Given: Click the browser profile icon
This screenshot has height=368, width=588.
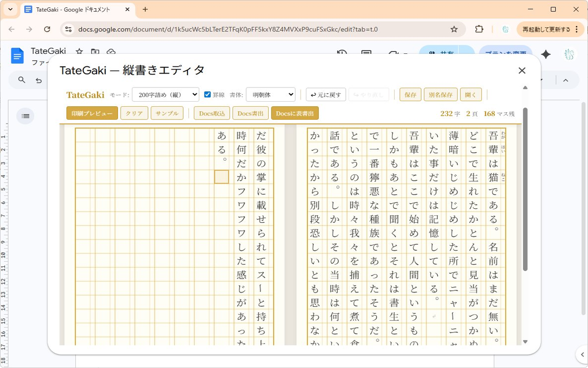Looking at the screenshot, I should pyautogui.click(x=505, y=29).
